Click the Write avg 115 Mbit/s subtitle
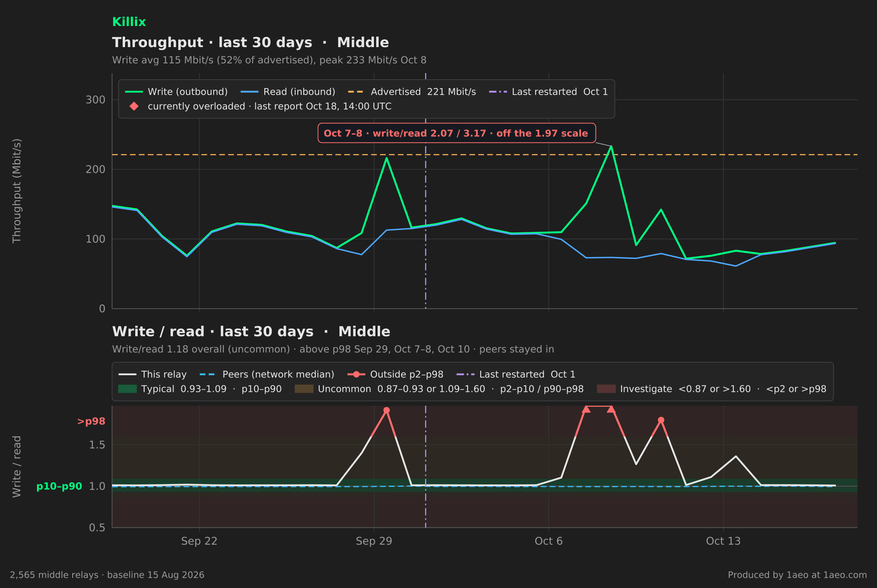Viewport: 877px width, 588px height. point(269,61)
